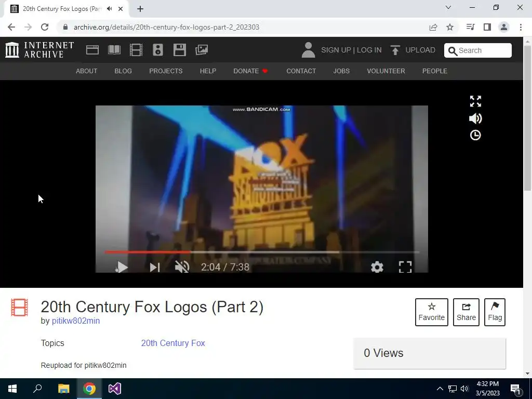
Task: Adjust player volume via speaker icon
Action: click(x=475, y=118)
